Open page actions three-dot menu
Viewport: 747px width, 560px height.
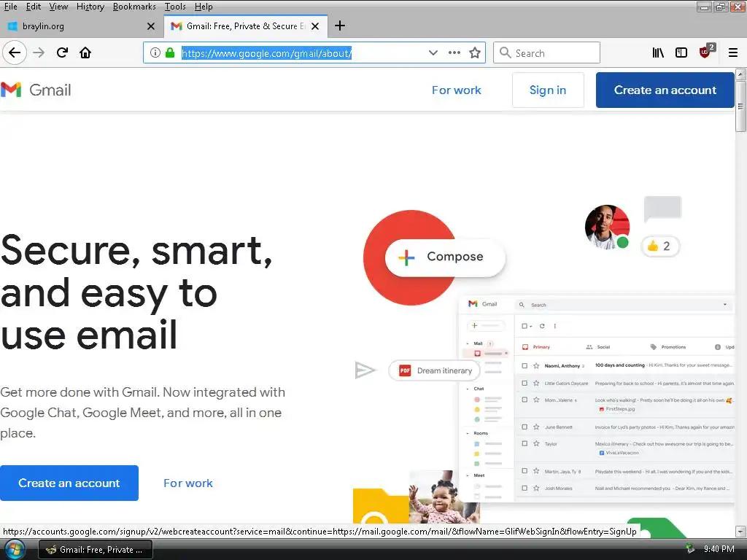(x=454, y=52)
